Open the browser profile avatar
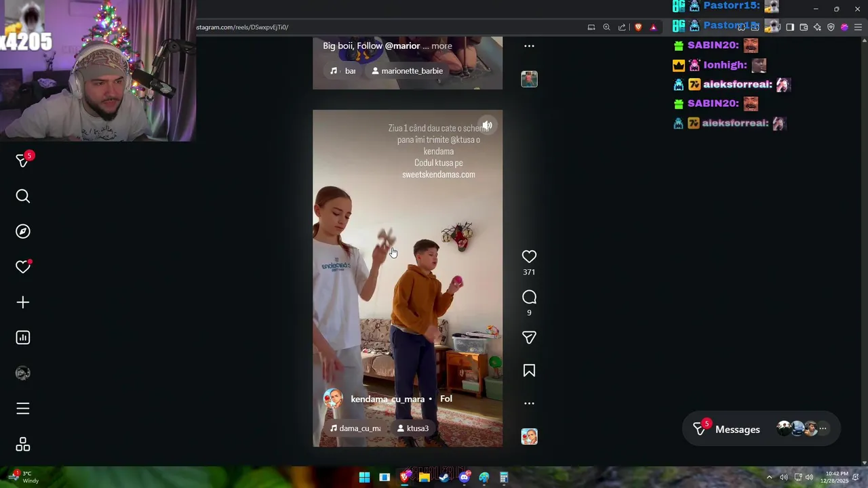 [x=844, y=27]
